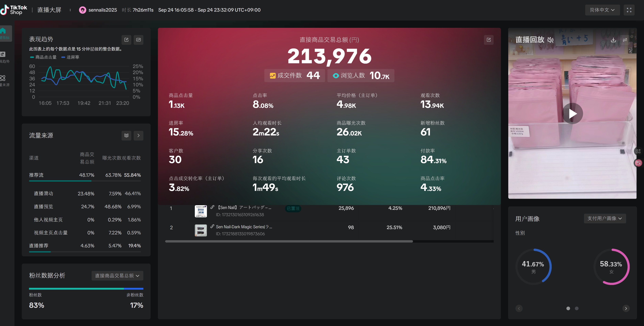Expand 流量来源 panel with arrow button
The image size is (644, 326).
pos(138,135)
